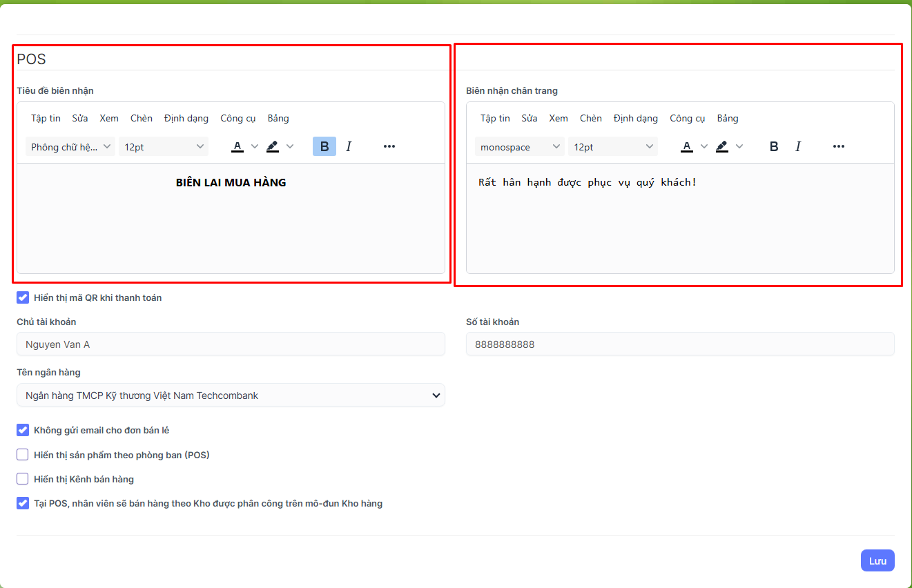Screen dimensions: 912x588
Task: Open Định dạng menu in receipt header editor
Action: (186, 118)
